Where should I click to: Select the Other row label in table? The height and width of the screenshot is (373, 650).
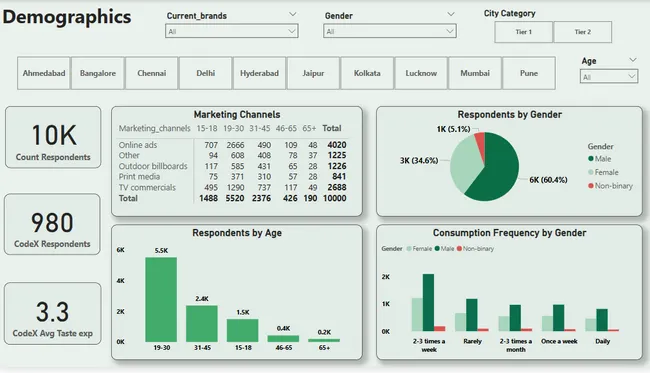(129, 155)
